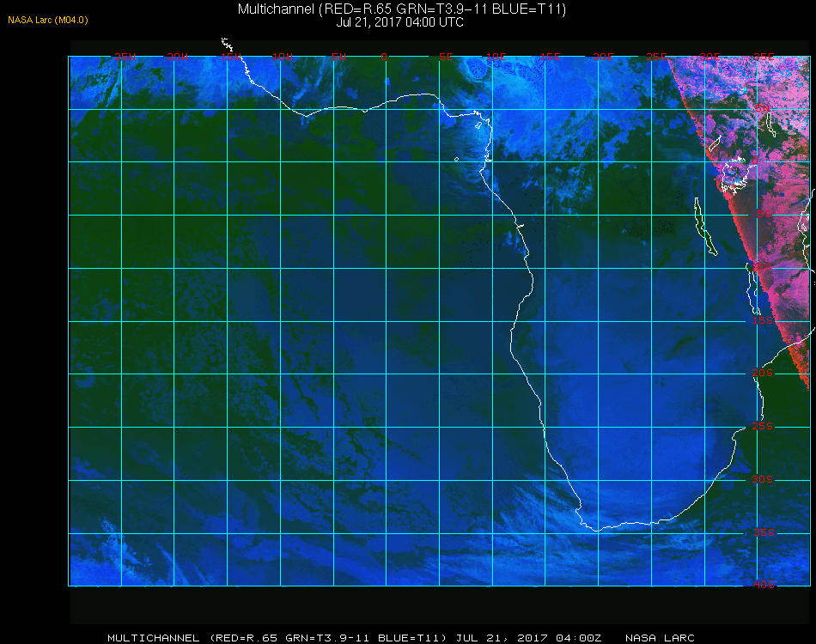Click the orange "NASA Larc (M04.0)" label

click(48, 21)
